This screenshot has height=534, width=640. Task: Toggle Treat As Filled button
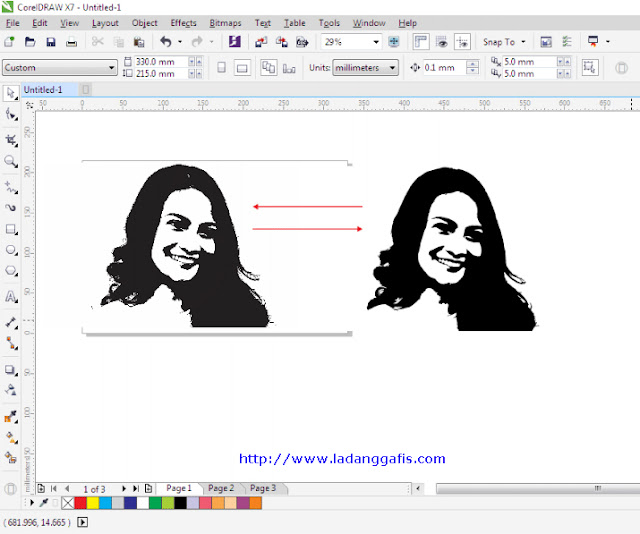tap(590, 67)
